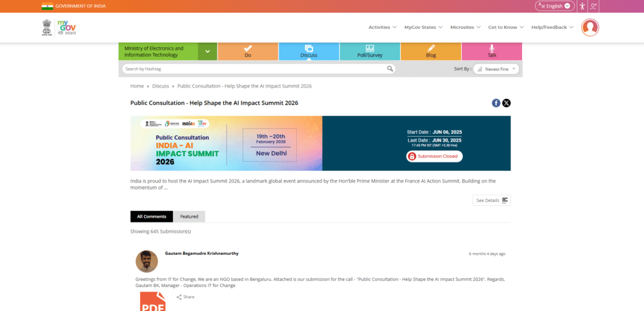Expand the Ministry of Electronics dropdown
Image resolution: width=644 pixels, height=311 pixels.
(x=208, y=52)
